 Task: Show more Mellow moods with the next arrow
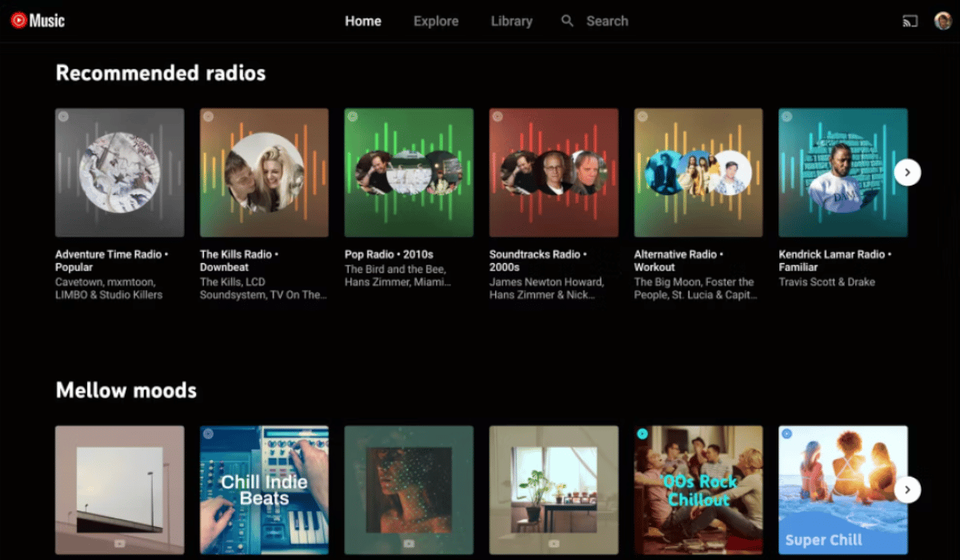[907, 490]
